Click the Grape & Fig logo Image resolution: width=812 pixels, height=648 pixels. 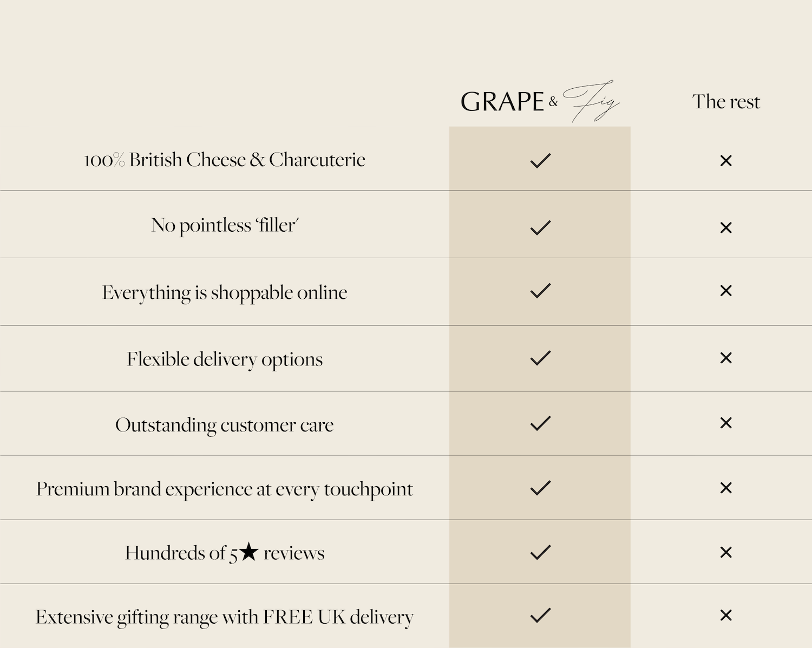point(540,101)
